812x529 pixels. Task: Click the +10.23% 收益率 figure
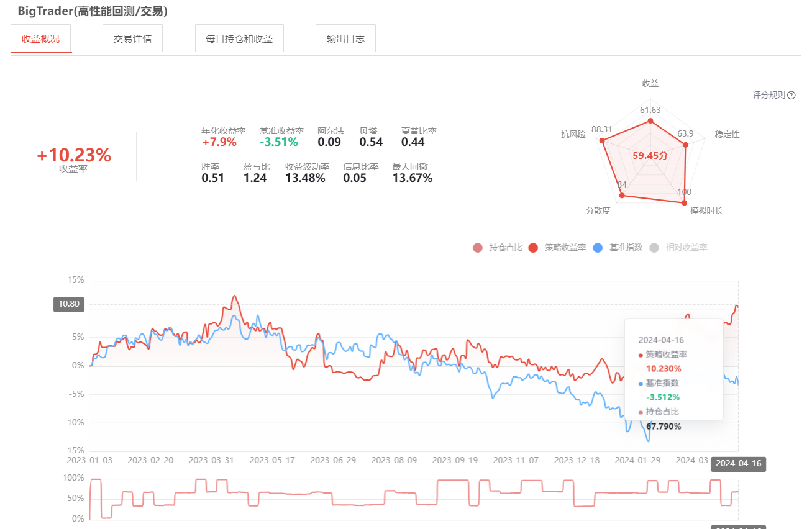[73, 156]
